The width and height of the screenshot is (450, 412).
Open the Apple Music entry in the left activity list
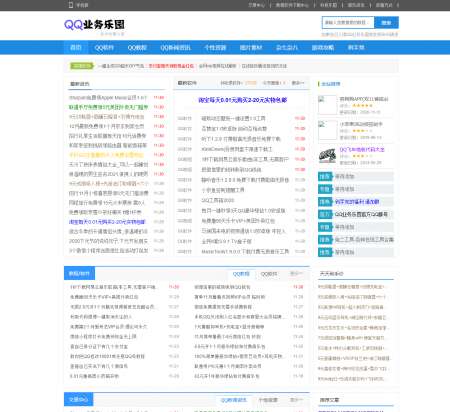coord(108,98)
